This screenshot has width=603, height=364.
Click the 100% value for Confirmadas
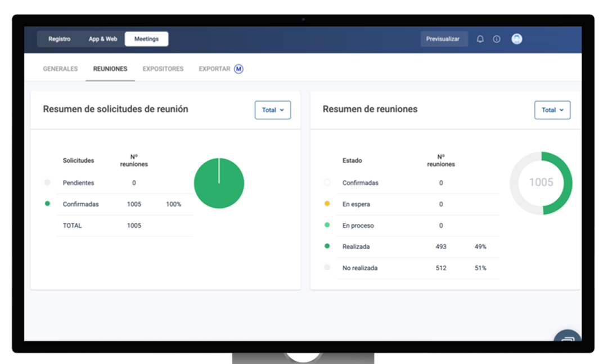click(x=173, y=204)
